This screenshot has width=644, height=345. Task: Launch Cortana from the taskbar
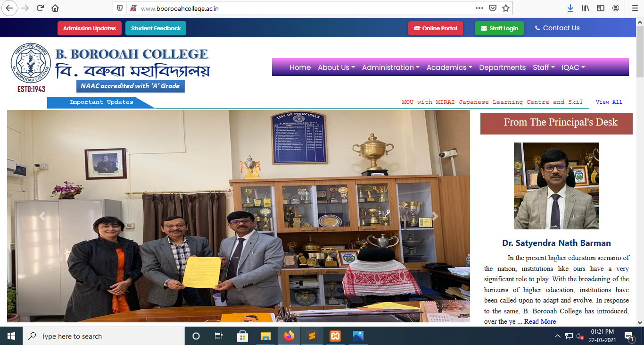tap(196, 336)
